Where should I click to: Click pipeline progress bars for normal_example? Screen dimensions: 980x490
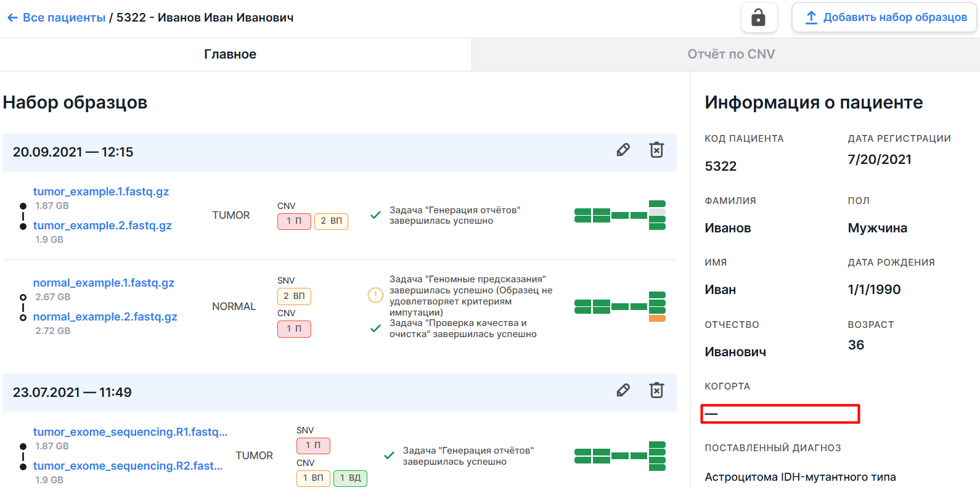(x=620, y=306)
